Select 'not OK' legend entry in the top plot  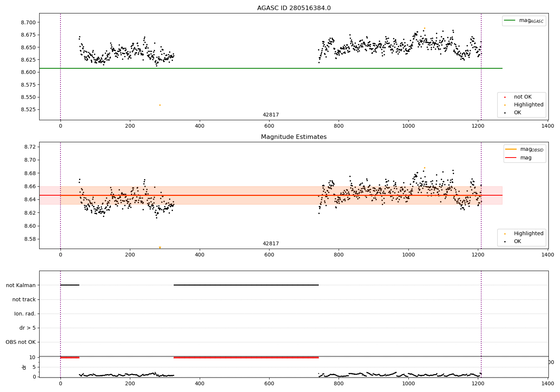523,97
